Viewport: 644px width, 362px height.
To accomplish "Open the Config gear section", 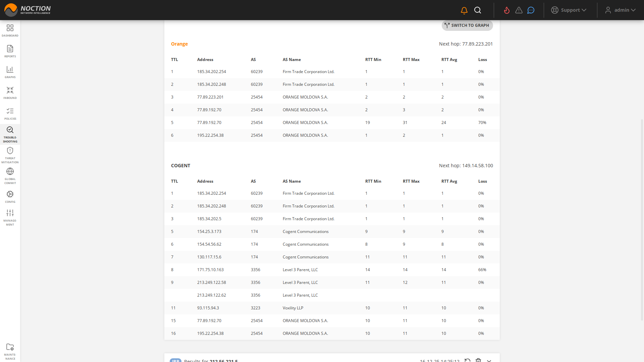I will click(x=10, y=196).
